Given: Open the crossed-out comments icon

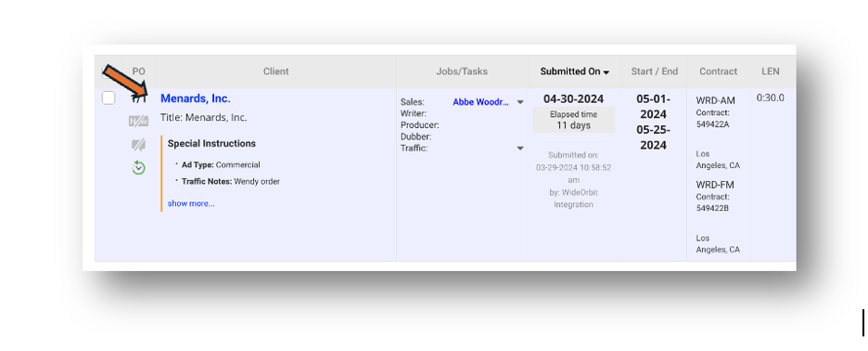Looking at the screenshot, I should pos(138,145).
